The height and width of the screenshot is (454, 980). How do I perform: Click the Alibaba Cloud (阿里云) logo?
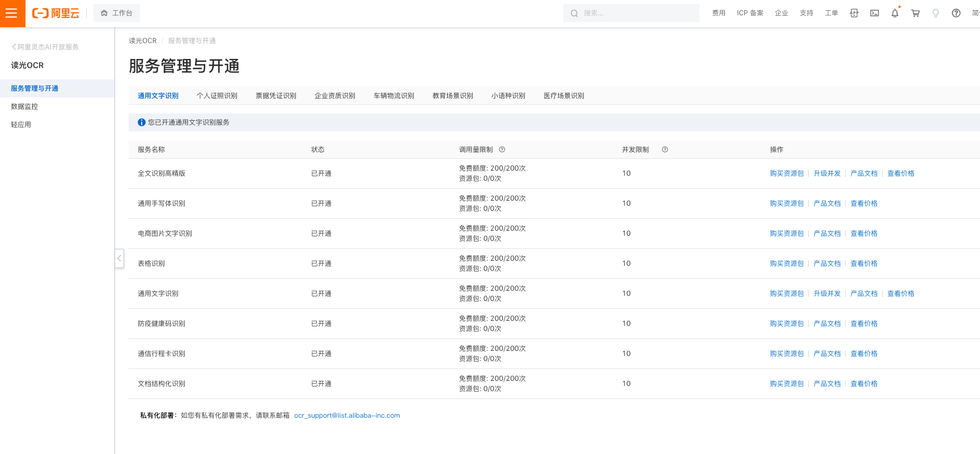(56, 13)
